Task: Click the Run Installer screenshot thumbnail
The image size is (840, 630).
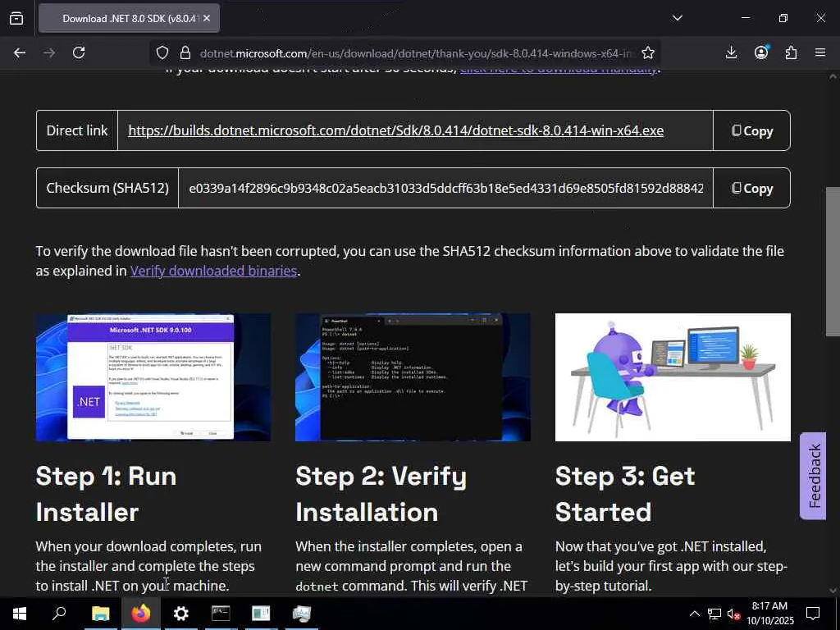Action: click(153, 377)
